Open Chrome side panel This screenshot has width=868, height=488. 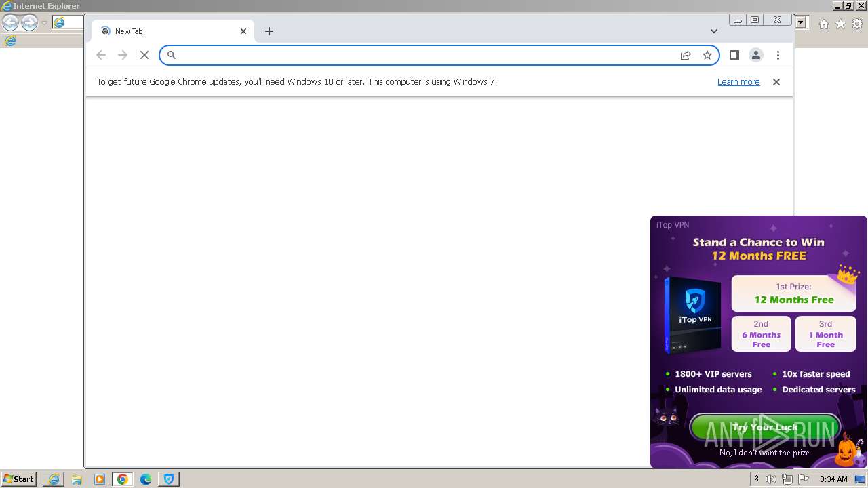tap(734, 55)
